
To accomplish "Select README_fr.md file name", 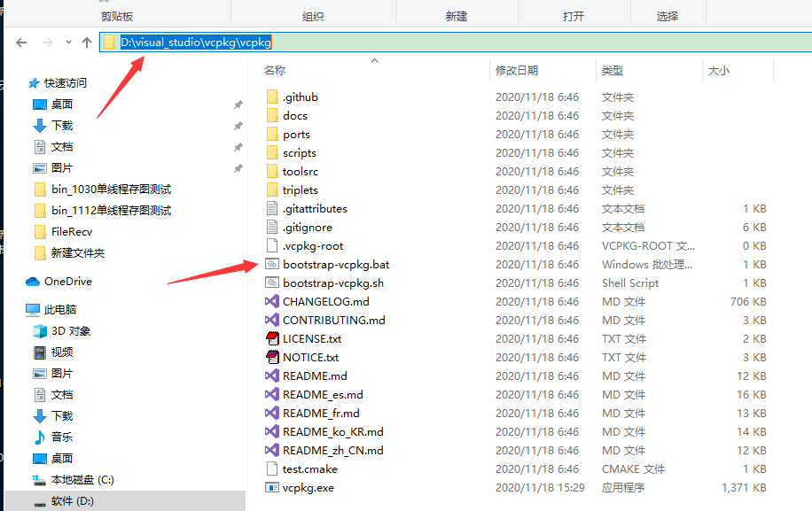I will pos(321,414).
